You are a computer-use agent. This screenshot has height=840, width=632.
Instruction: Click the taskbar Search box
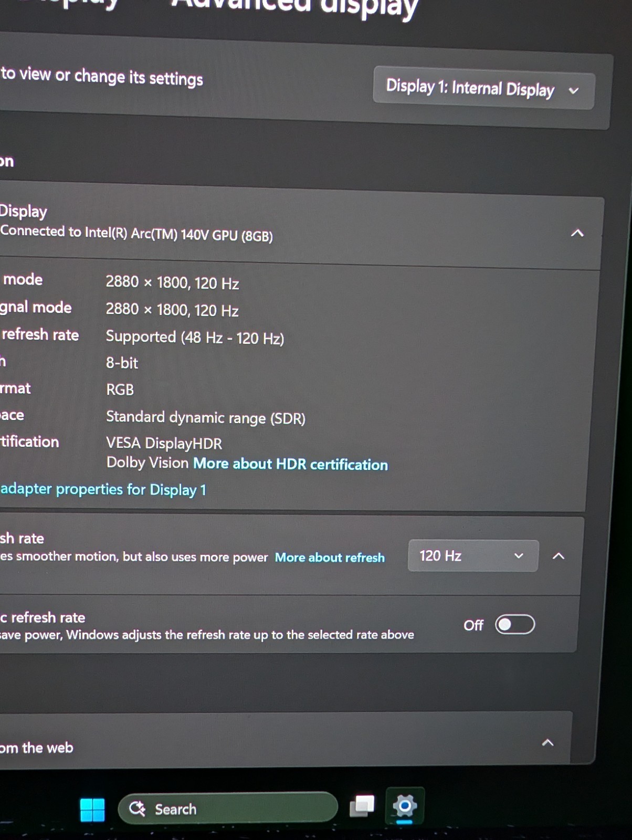click(x=228, y=808)
